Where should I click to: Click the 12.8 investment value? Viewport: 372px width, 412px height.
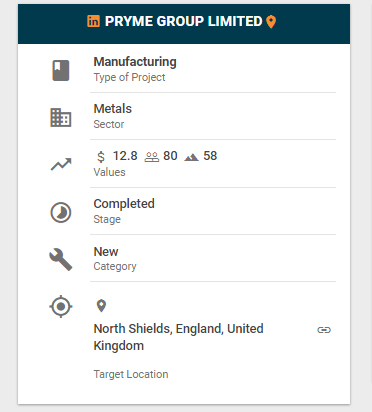pyautogui.click(x=125, y=156)
